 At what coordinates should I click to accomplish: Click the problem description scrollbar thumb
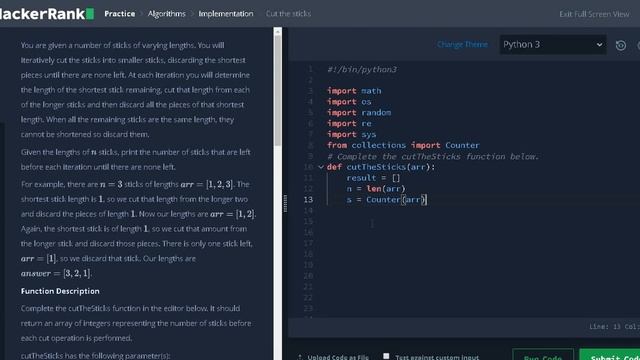point(278,90)
